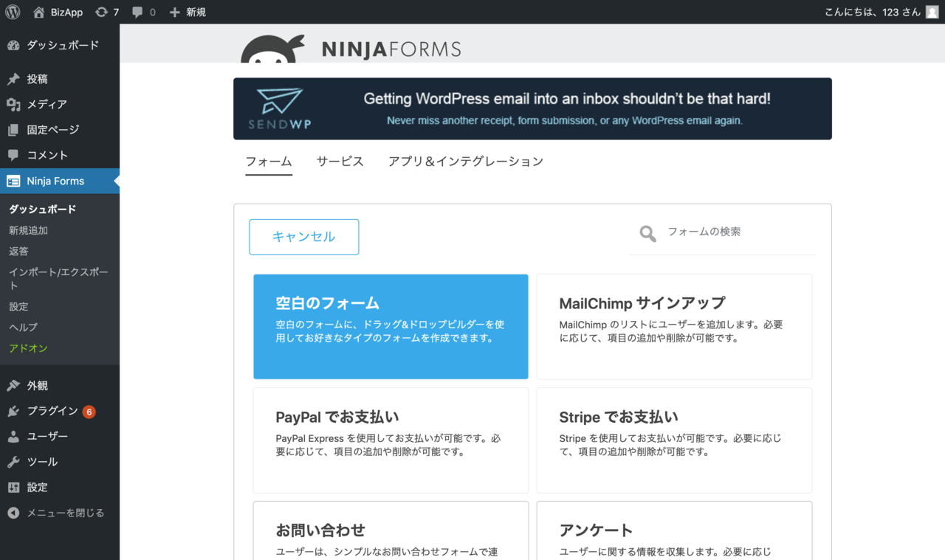
Task: Click the SendWP paper plane logo
Action: coord(281,108)
